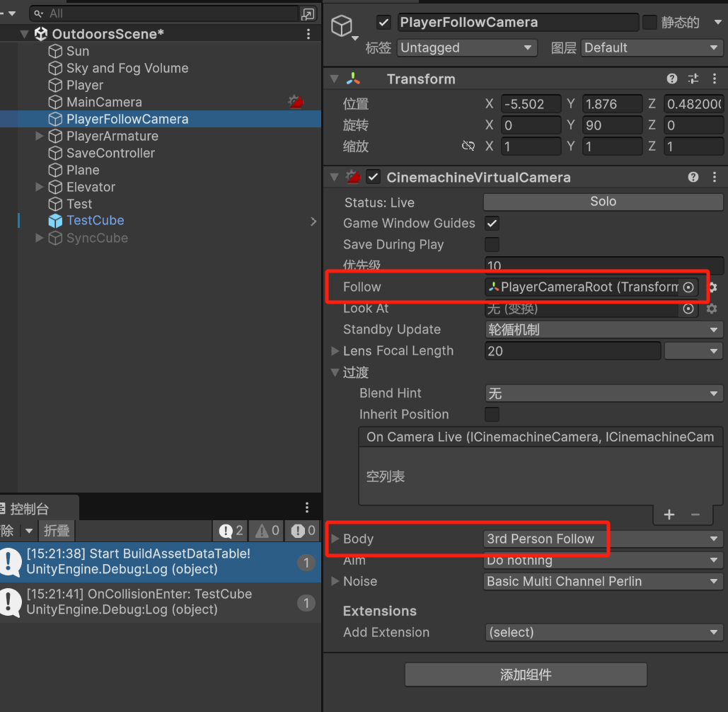The image size is (728, 712).
Task: Click the gear icon beside the Follow field
Action: [712, 287]
